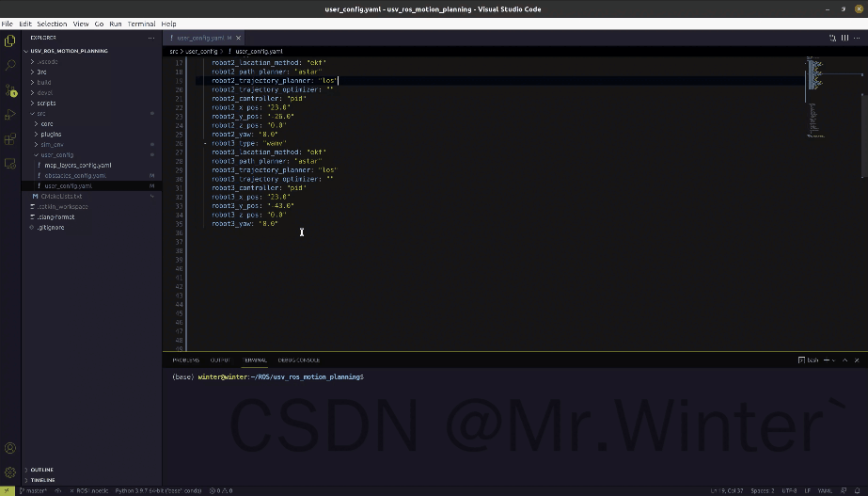
Task: Switch to the Problems panel tab
Action: click(x=185, y=360)
